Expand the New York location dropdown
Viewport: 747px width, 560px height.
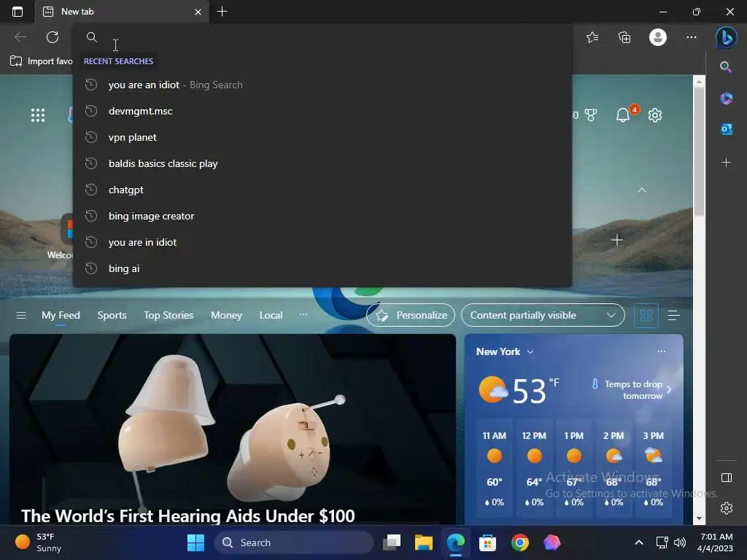(x=530, y=352)
